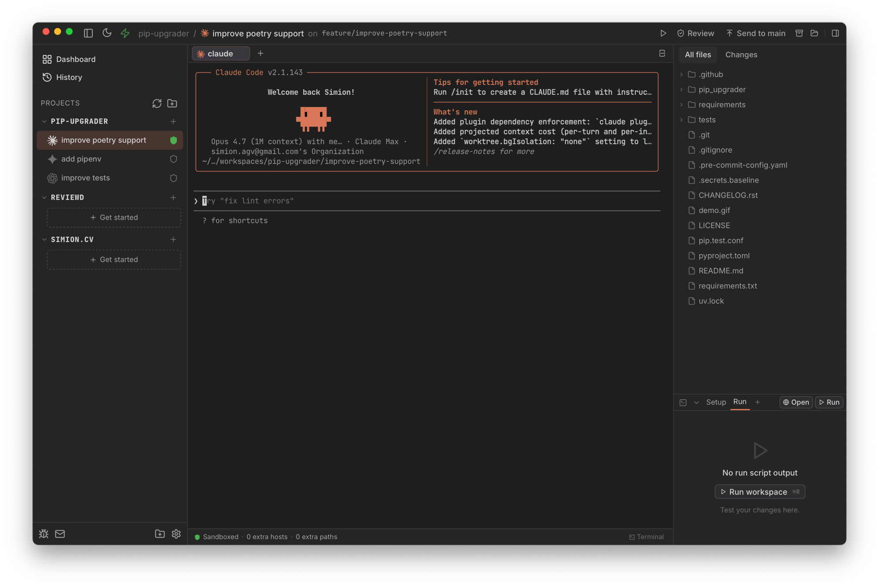Image resolution: width=879 pixels, height=588 pixels.
Task: Click the green lightning bolt icon
Action: pyautogui.click(x=125, y=33)
